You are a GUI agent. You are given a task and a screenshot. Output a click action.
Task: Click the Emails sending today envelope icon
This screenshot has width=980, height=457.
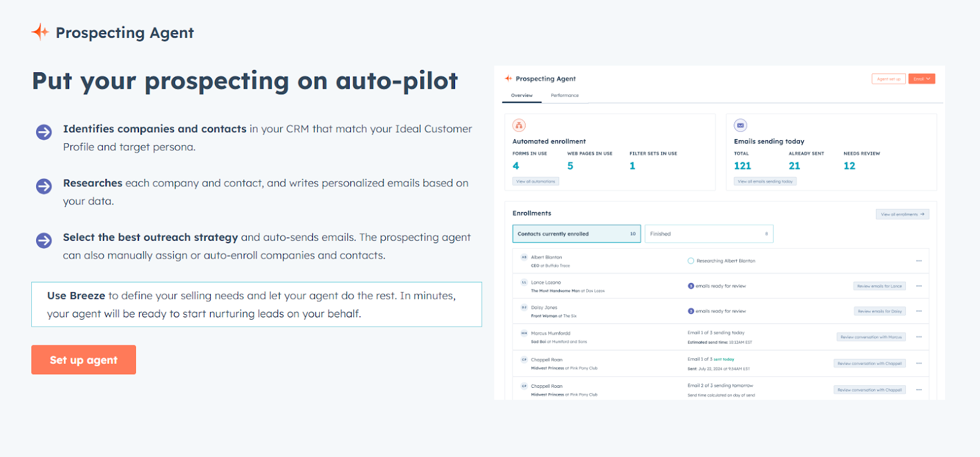(741, 125)
